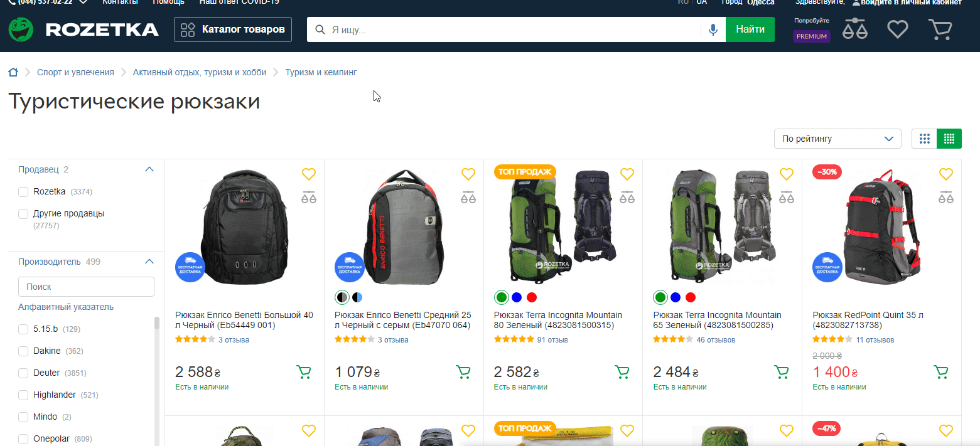Open Туризм и кемпинг breadcrumb
The image size is (980, 446).
pyautogui.click(x=321, y=72)
